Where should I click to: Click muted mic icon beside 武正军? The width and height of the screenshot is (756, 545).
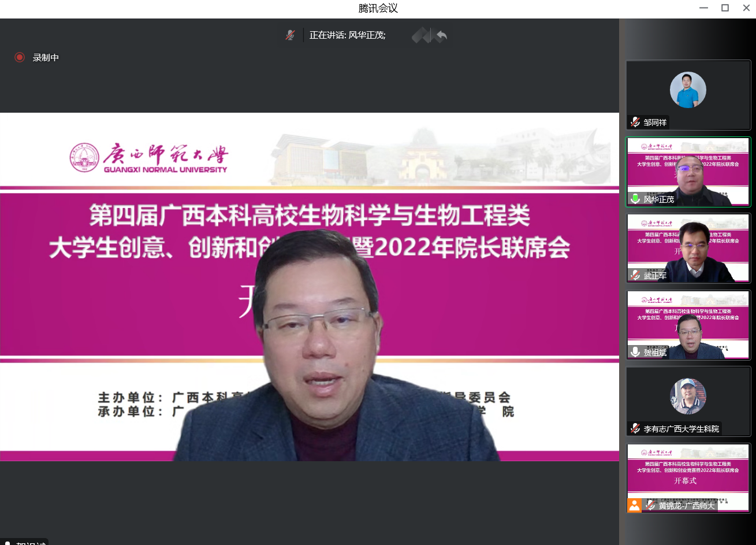coord(635,276)
